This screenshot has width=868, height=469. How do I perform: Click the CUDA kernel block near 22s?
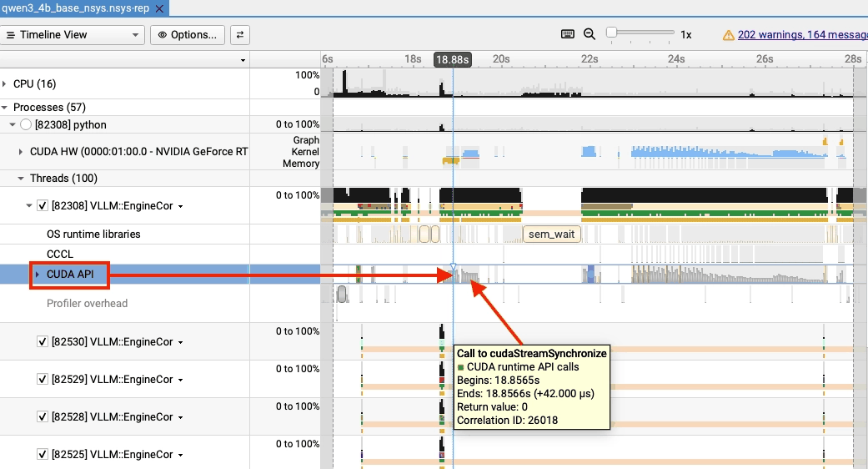coord(589,152)
